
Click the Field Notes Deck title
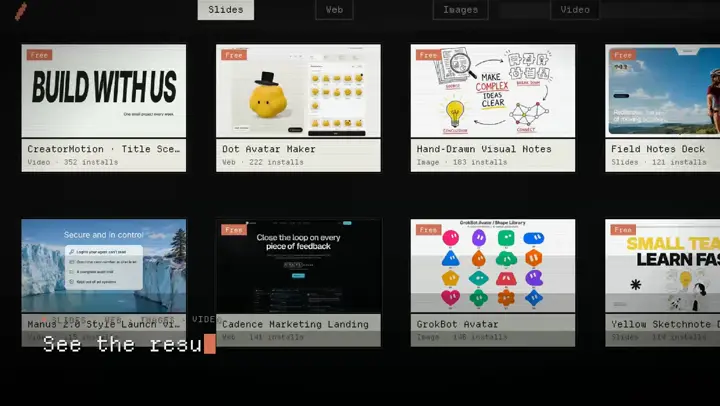[x=658, y=149]
